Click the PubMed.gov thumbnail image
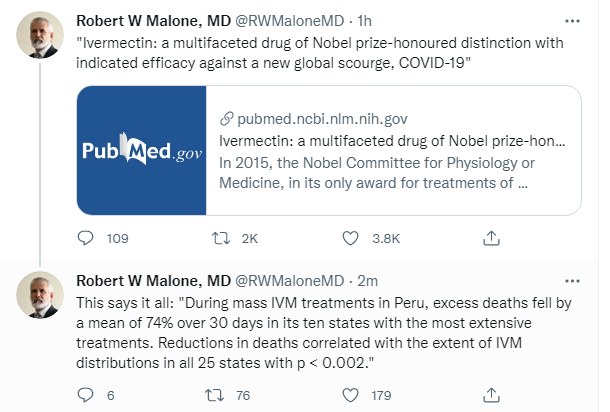The image size is (610, 412). [x=142, y=150]
